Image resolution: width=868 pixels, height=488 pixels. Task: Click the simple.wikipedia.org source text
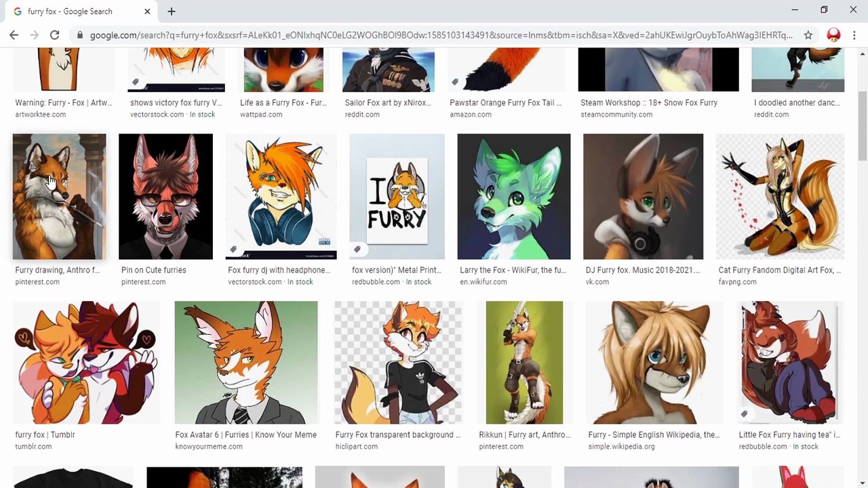pos(621,447)
